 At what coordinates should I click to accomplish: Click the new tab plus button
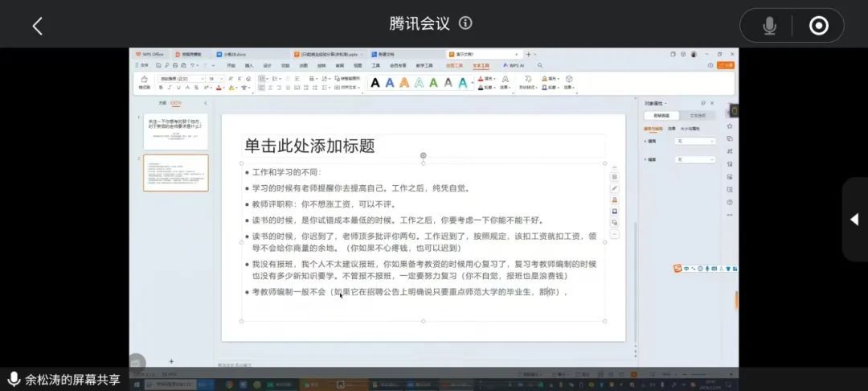click(x=527, y=54)
